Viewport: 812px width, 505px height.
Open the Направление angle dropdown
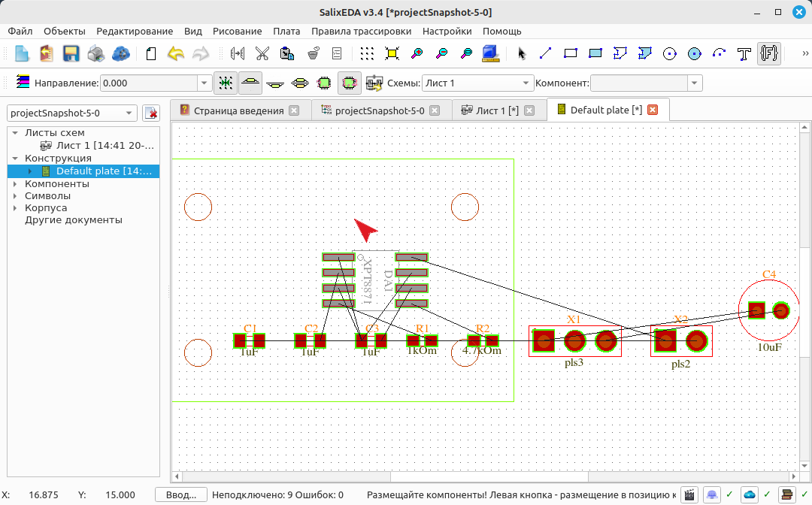pyautogui.click(x=204, y=83)
